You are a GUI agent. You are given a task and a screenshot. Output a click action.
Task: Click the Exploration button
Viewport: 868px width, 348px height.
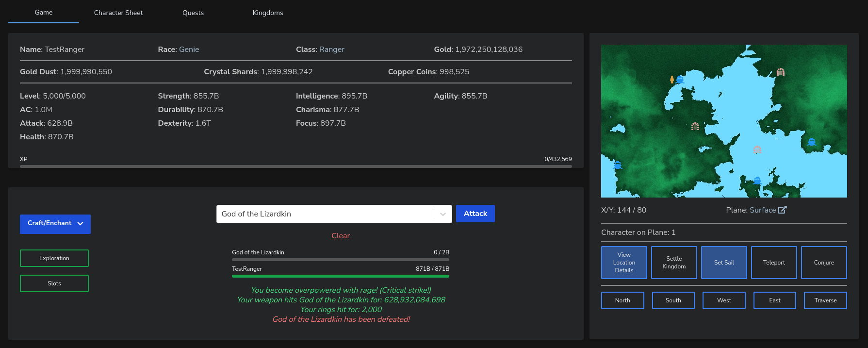[54, 258]
